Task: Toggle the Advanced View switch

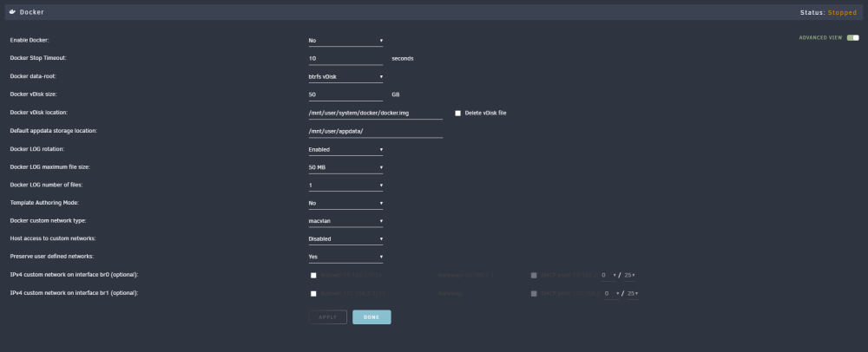Action: click(x=853, y=37)
